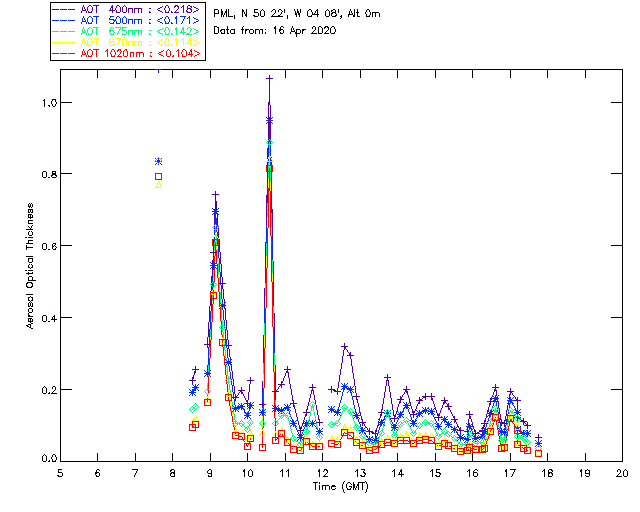The height and width of the screenshot is (512, 640).
Task: Click the PML station location text
Action: [297, 14]
